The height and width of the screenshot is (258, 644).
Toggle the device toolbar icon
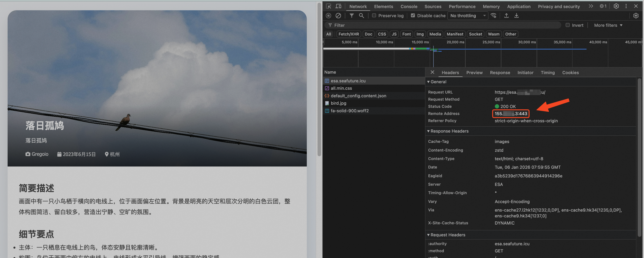click(x=338, y=6)
